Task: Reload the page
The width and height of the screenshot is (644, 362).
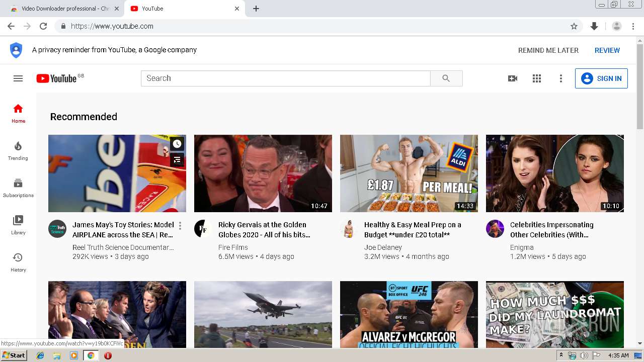Action: click(43, 26)
